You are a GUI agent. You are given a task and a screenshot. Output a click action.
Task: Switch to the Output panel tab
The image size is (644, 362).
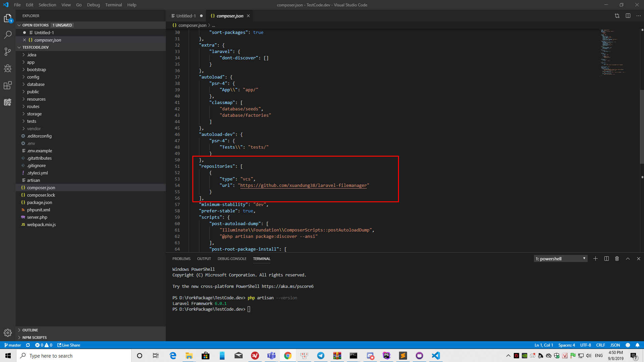click(x=204, y=259)
